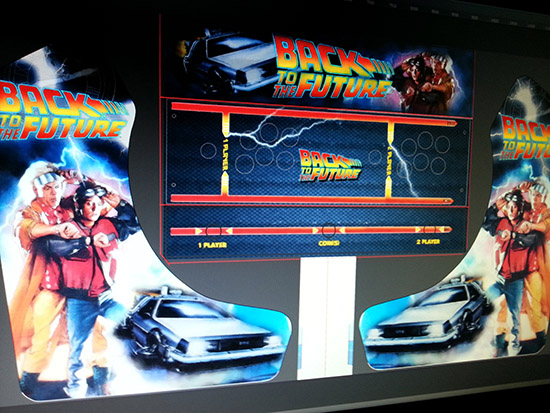The height and width of the screenshot is (413, 550).
Task: Select the marquee Back to the Future logo
Action: [x=333, y=68]
